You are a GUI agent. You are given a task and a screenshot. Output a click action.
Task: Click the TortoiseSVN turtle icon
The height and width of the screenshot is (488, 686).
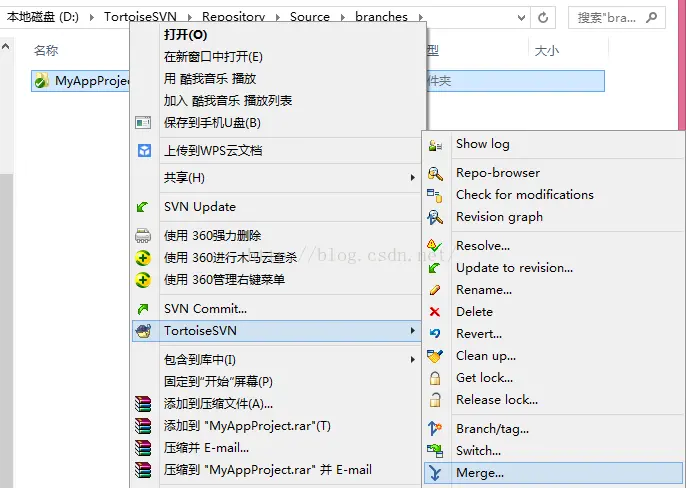point(144,331)
